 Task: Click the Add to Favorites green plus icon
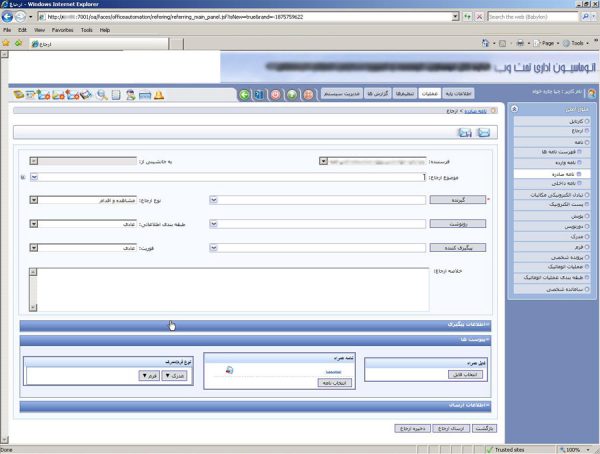pos(18,43)
